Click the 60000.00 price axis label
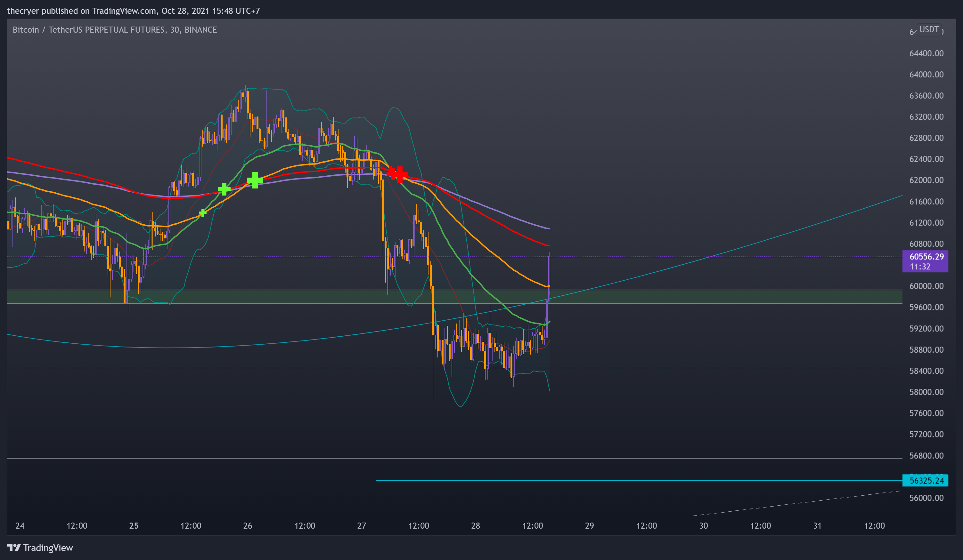 926,286
